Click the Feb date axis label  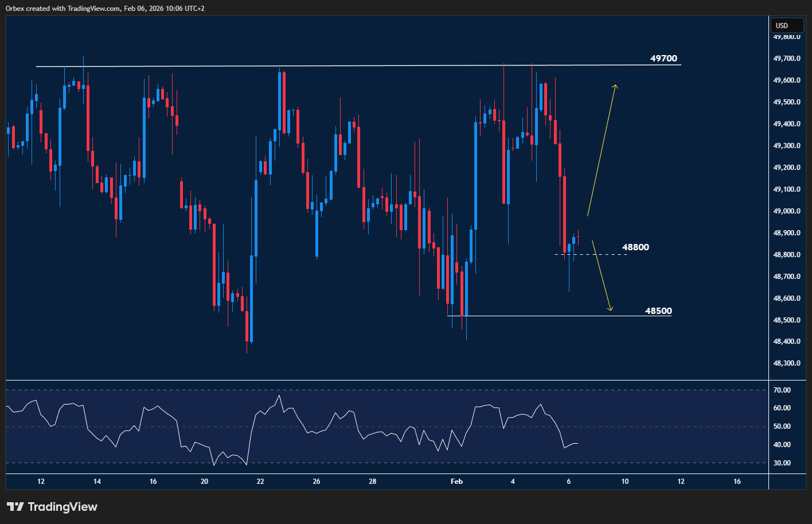(456, 482)
